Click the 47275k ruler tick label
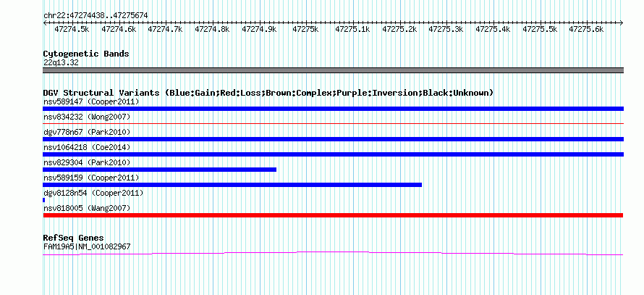644x295 pixels. pos(305,29)
